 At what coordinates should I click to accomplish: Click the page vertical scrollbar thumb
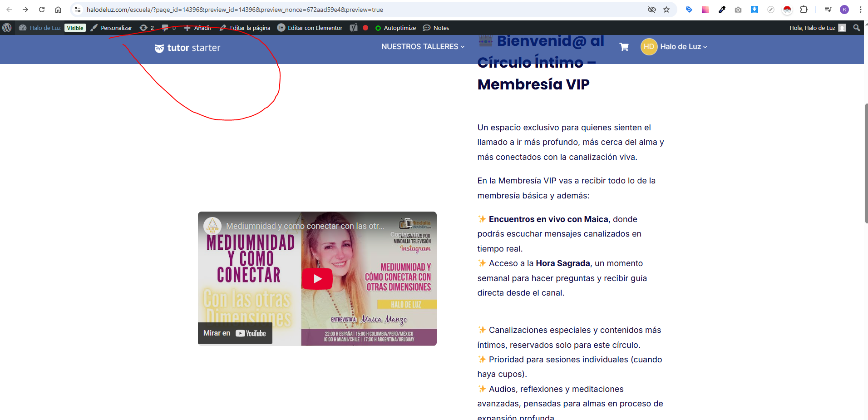pos(866,163)
